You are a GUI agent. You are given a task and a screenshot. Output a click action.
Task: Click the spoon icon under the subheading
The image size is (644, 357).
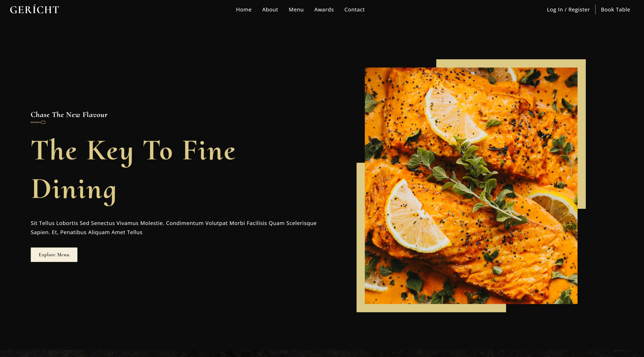38,122
